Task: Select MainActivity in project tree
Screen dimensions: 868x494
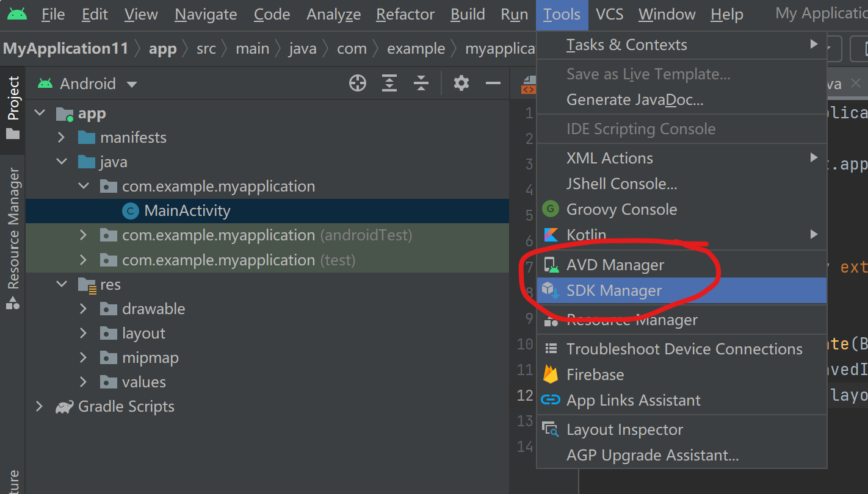Action: [x=267, y=211]
